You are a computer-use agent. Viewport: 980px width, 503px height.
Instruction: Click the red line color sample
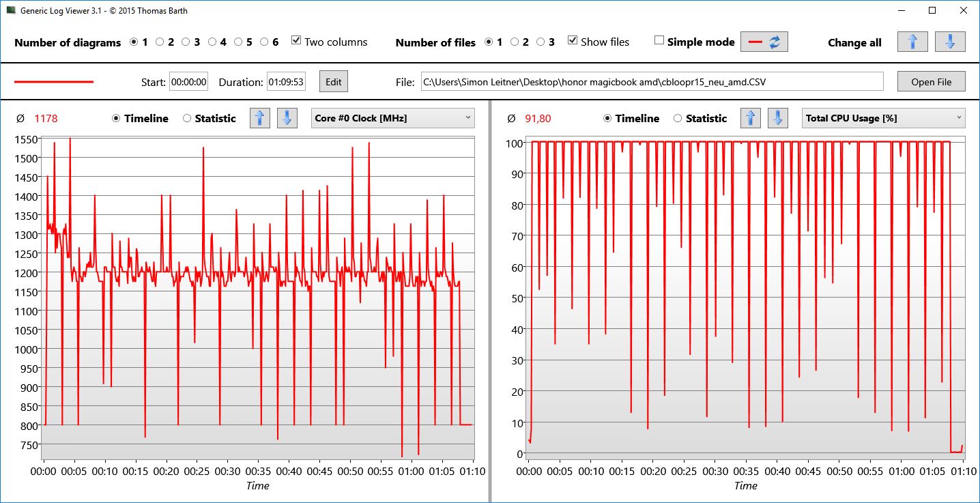coord(54,82)
